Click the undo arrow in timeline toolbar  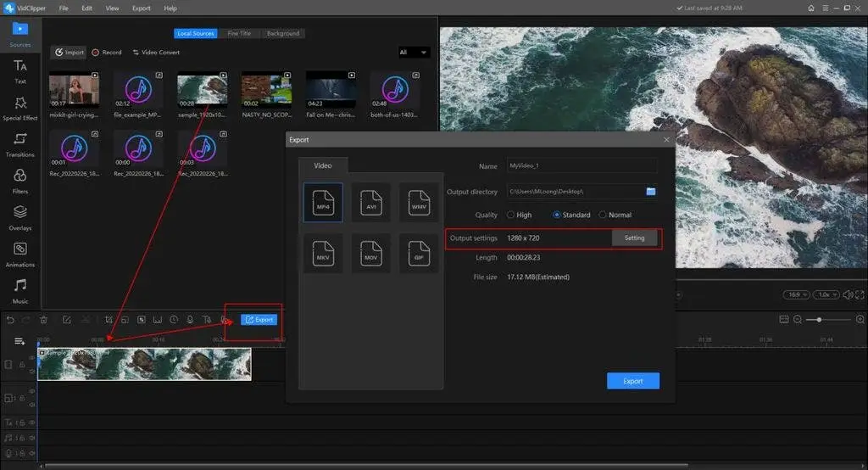click(x=10, y=320)
